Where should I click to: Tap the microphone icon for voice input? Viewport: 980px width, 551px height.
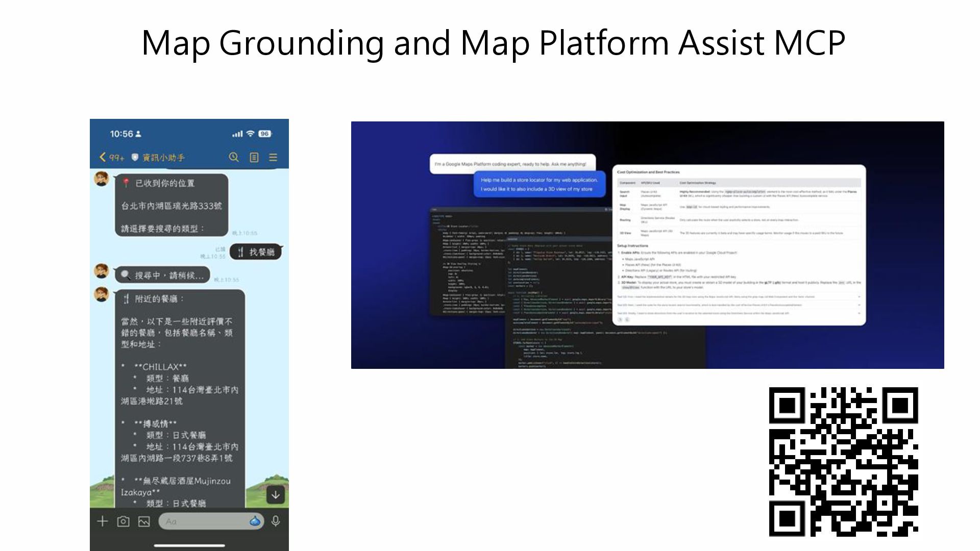[276, 521]
